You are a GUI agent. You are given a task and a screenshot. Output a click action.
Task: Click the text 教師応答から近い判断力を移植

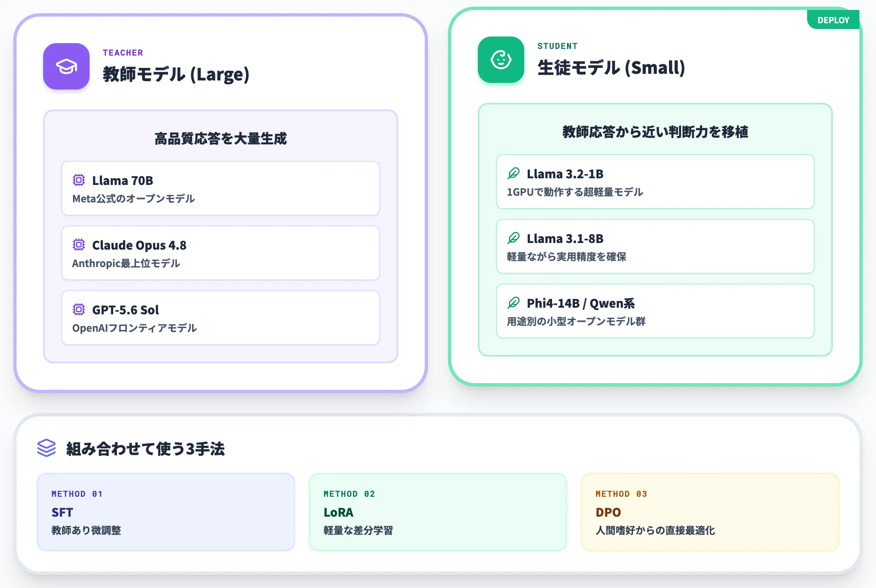655,132
